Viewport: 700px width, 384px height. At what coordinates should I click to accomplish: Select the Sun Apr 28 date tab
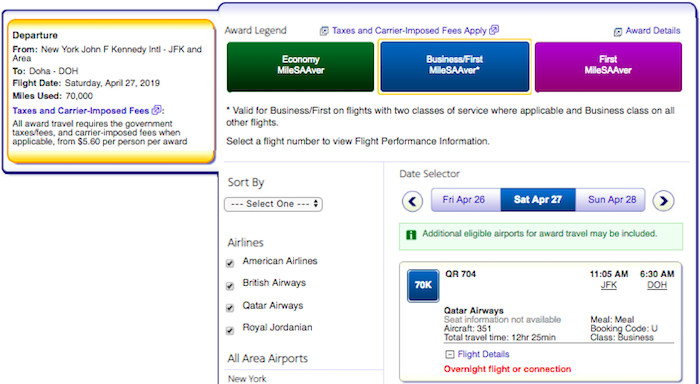click(611, 200)
